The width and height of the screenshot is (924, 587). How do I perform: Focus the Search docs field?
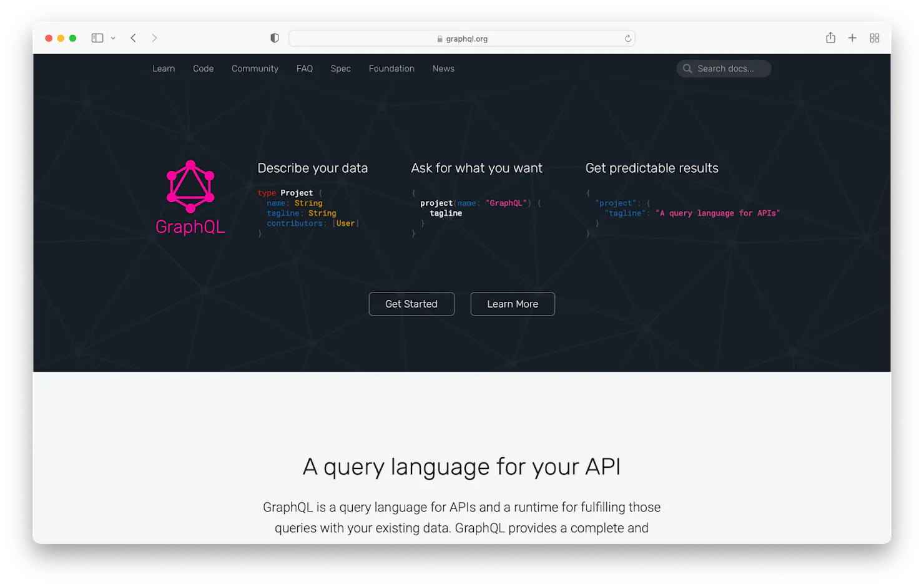[724, 69]
